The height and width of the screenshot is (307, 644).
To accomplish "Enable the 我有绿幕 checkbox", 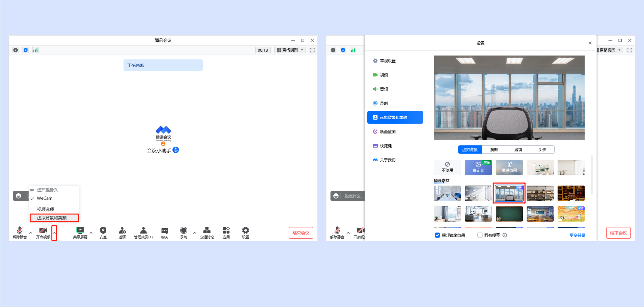I will 480,235.
